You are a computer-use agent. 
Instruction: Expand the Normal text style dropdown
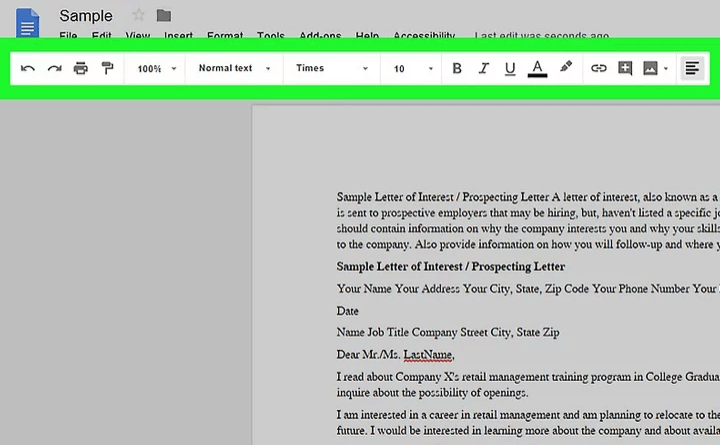[x=234, y=69]
